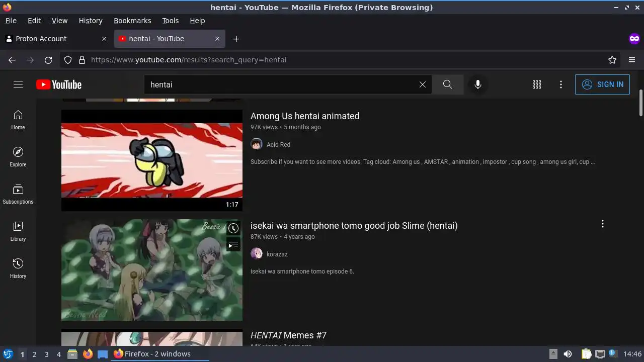
Task: Click the isekai wa smartphone video thumbnail
Action: 152,270
